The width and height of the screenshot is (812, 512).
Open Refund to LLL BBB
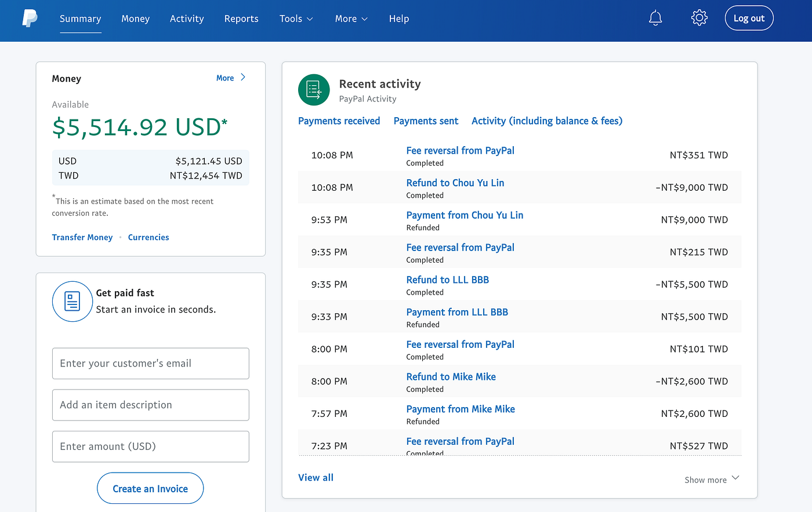pos(448,279)
